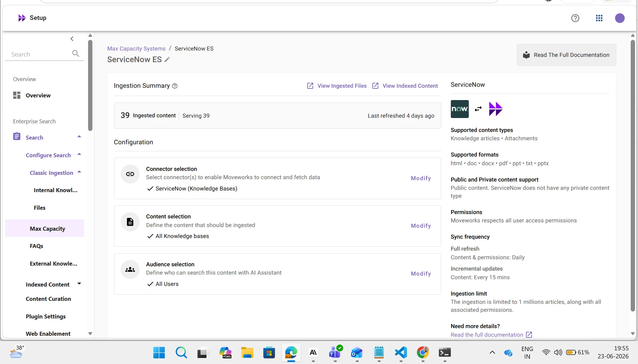Viewport: 638px width, 364px height.
Task: Click the Overview dashboard icon
Action: [17, 95]
